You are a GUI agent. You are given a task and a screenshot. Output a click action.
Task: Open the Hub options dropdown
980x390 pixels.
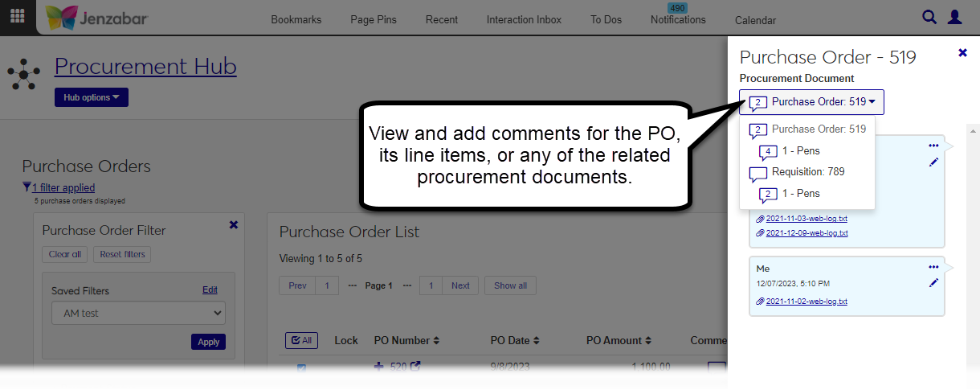pos(91,97)
